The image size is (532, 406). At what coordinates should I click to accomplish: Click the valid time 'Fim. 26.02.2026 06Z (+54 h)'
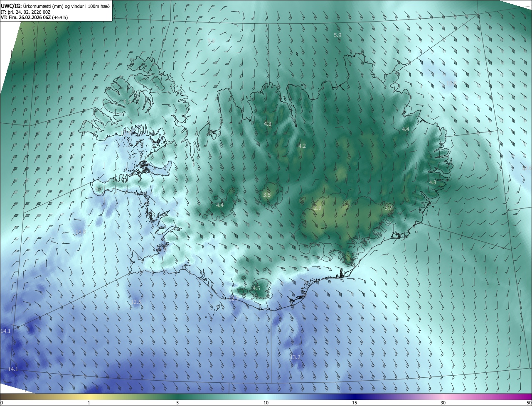click(37, 17)
